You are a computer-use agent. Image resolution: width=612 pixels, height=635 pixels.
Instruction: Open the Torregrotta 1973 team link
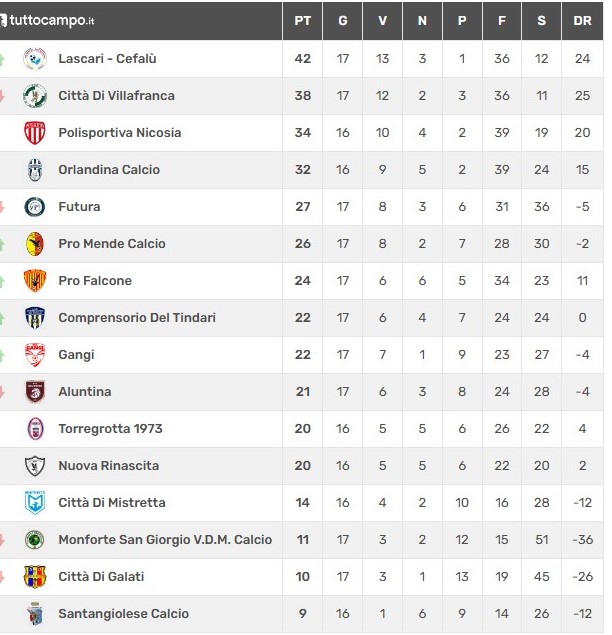[x=110, y=429]
